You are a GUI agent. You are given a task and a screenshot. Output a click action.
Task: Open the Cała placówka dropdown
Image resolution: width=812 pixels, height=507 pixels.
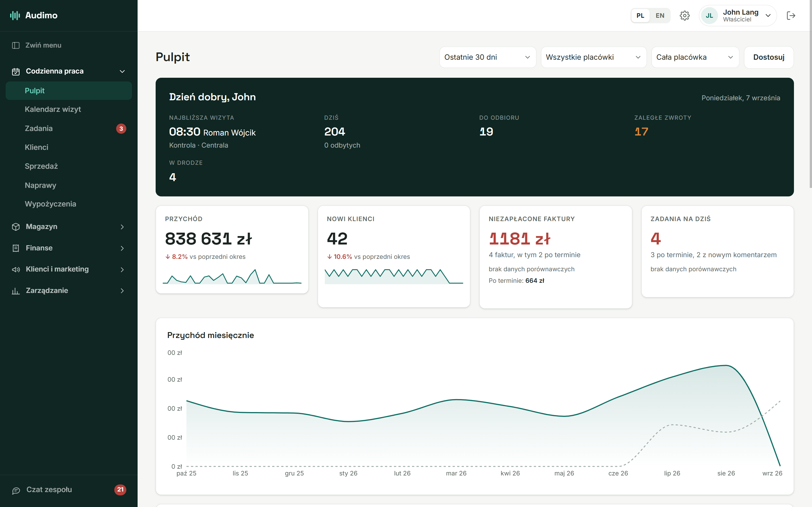point(695,57)
